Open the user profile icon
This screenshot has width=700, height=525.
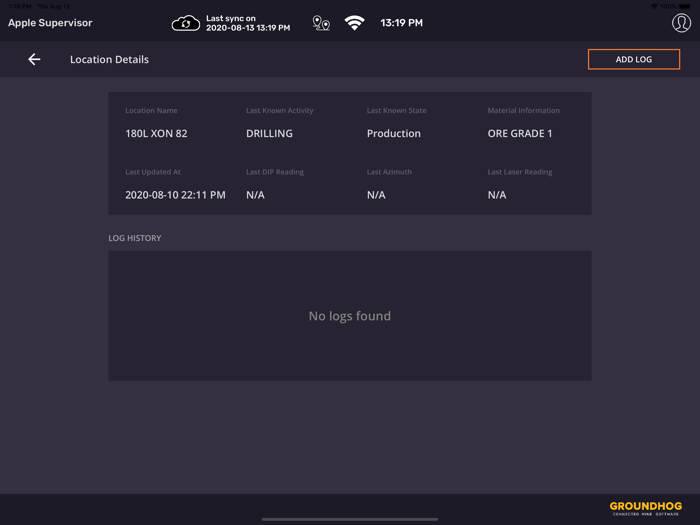(681, 23)
